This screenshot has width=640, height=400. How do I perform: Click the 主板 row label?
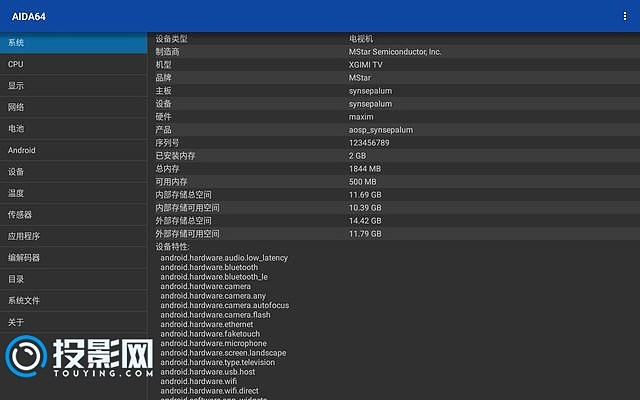coord(163,91)
